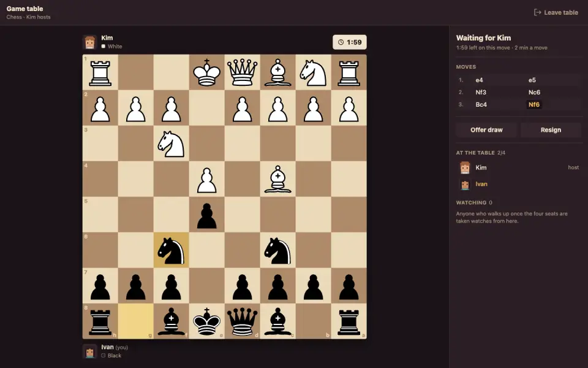
Task: Click the black bishop on f8
Action: (x=171, y=321)
